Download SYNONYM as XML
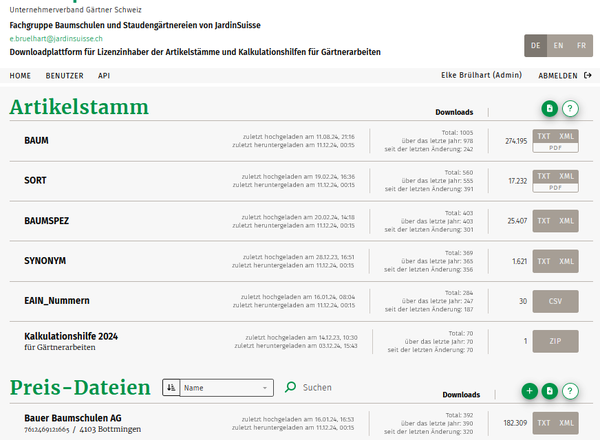 (567, 261)
